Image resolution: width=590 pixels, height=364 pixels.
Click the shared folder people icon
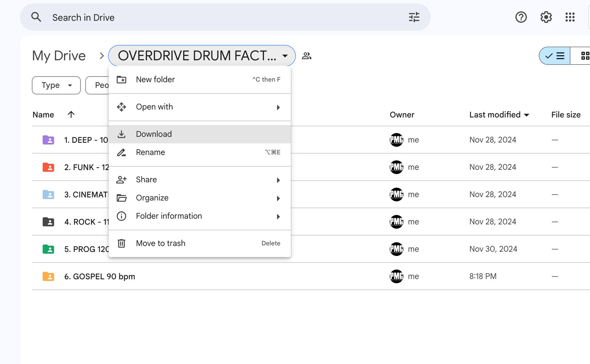[307, 56]
